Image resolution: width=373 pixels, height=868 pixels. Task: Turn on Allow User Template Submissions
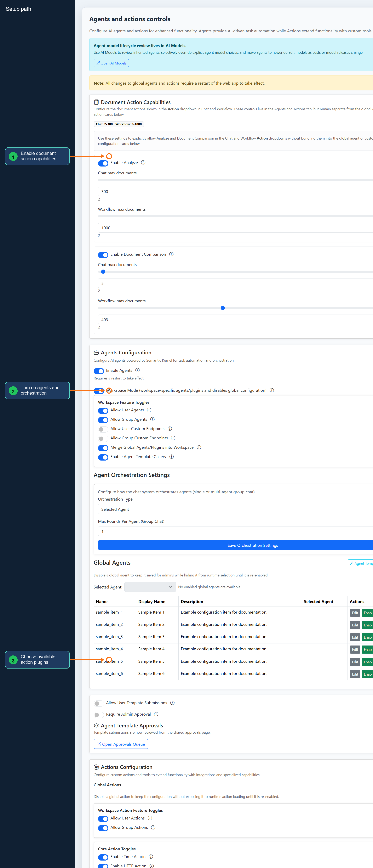(99, 704)
